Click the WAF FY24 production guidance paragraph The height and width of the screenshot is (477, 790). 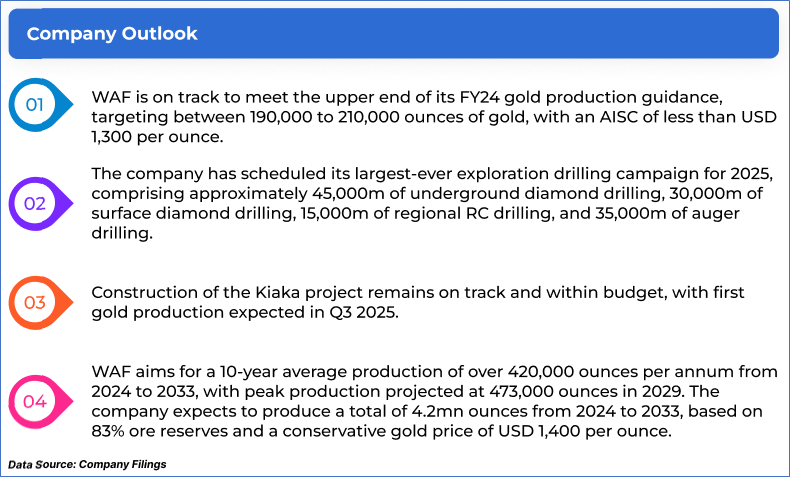(x=430, y=117)
